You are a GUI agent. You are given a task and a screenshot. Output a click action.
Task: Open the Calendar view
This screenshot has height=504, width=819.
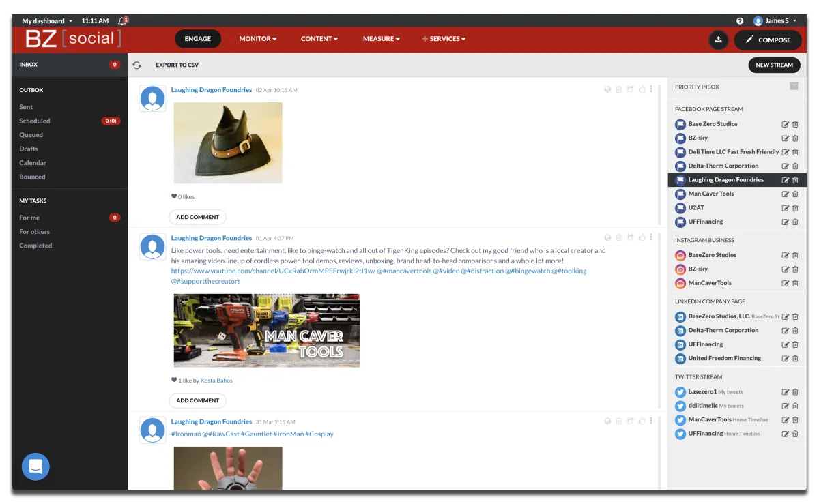pos(33,163)
